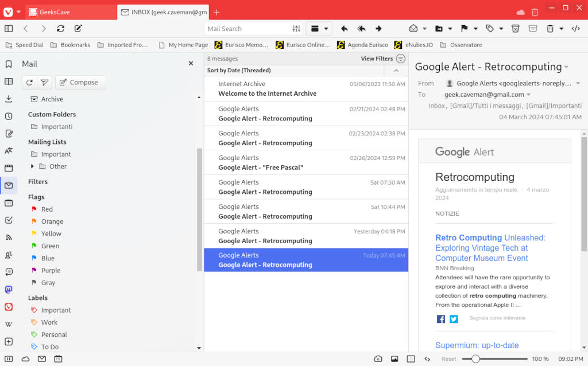Open the Reading List panel
The width and height of the screenshot is (588, 366).
pyautogui.click(x=9, y=81)
